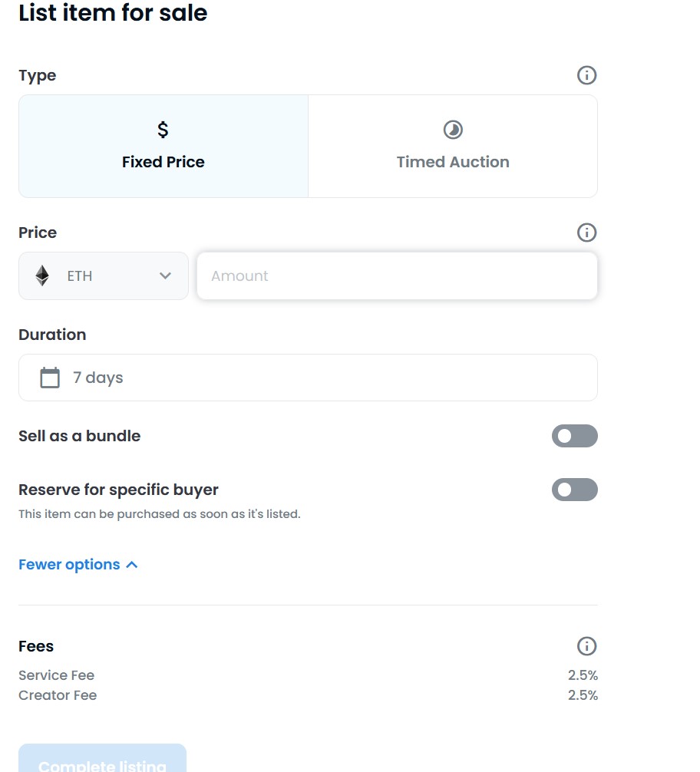Viewport: 700px width, 772px height.
Task: Click the Reserve for specific buyer label
Action: [118, 490]
